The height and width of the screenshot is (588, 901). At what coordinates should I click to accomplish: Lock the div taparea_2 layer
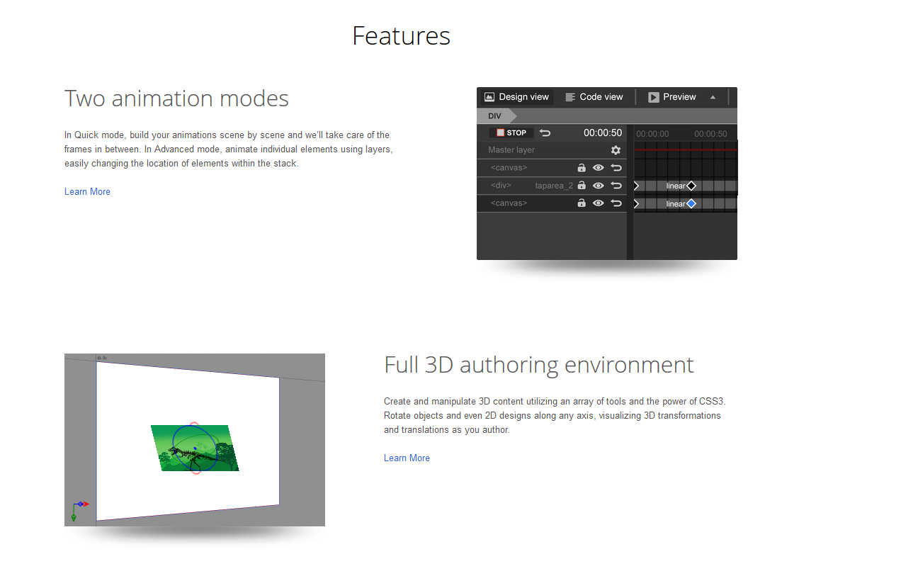582,186
